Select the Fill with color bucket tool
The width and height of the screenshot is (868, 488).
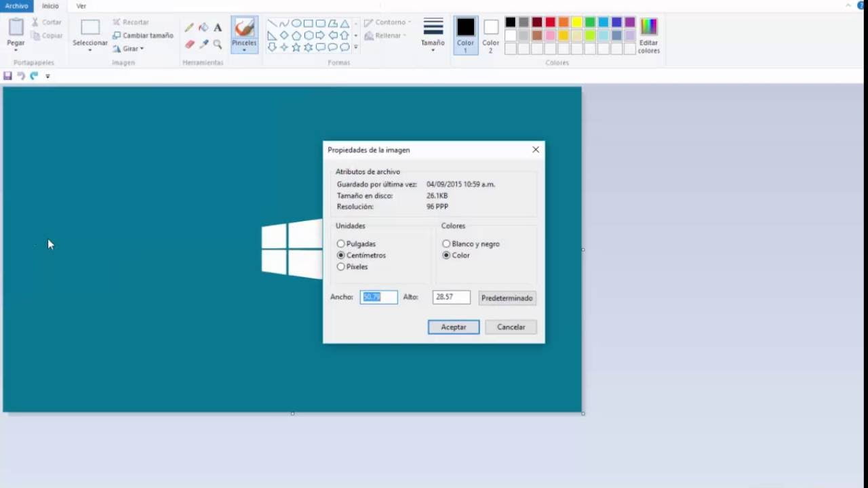(x=203, y=28)
